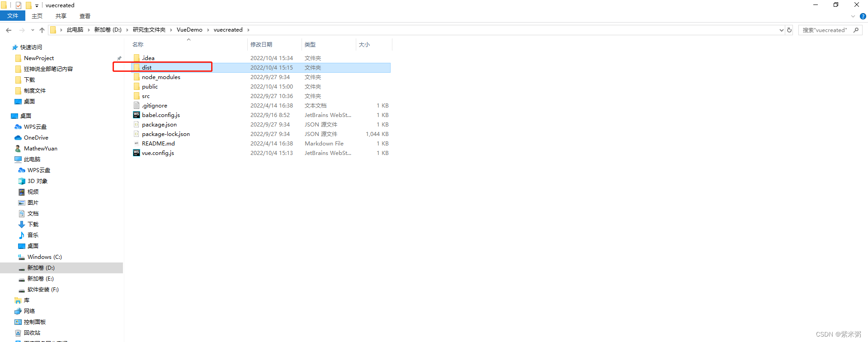This screenshot has height=342, width=868.
Task: Sort by the 名称 column header
Action: point(138,45)
